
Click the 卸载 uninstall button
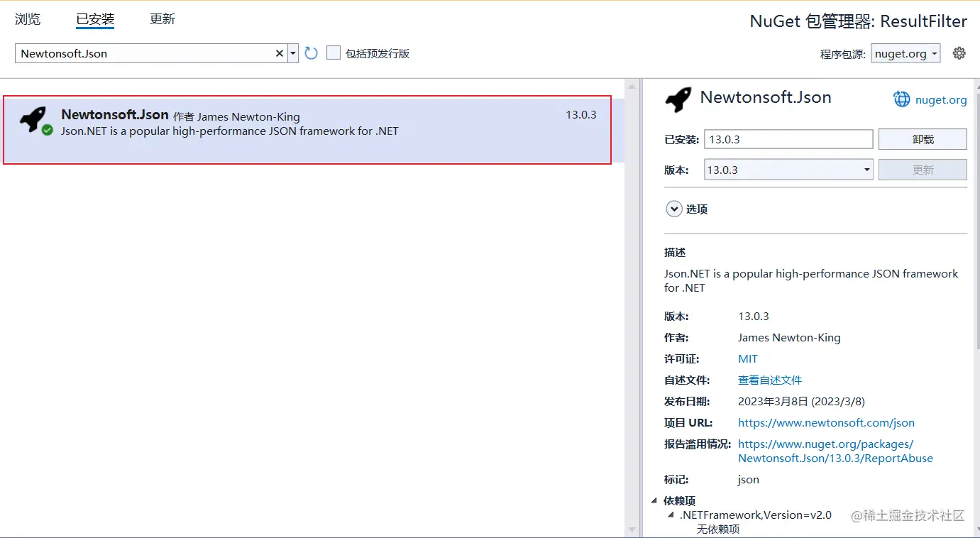tap(923, 139)
